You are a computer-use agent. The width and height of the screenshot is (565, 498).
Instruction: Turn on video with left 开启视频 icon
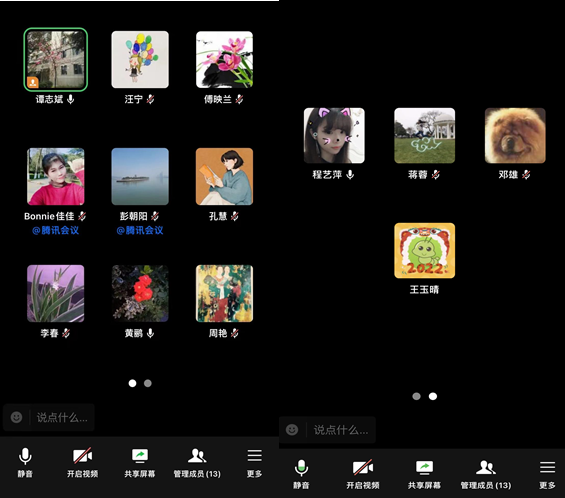(83, 456)
